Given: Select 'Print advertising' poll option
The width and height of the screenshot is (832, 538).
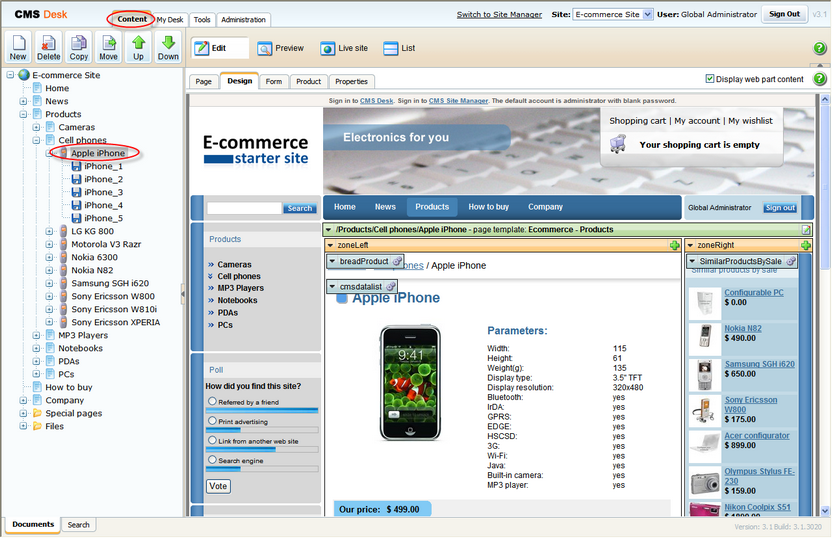Looking at the screenshot, I should (212, 421).
